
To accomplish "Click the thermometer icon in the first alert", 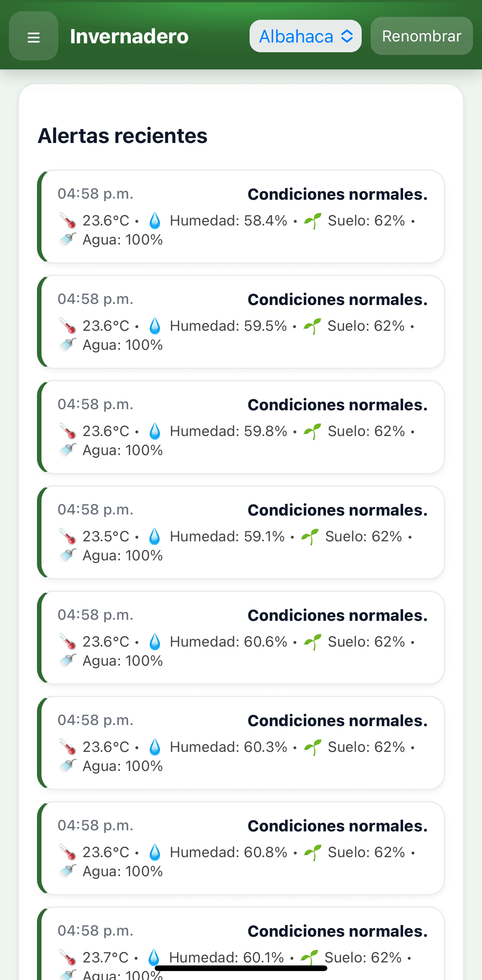I will pos(67,221).
